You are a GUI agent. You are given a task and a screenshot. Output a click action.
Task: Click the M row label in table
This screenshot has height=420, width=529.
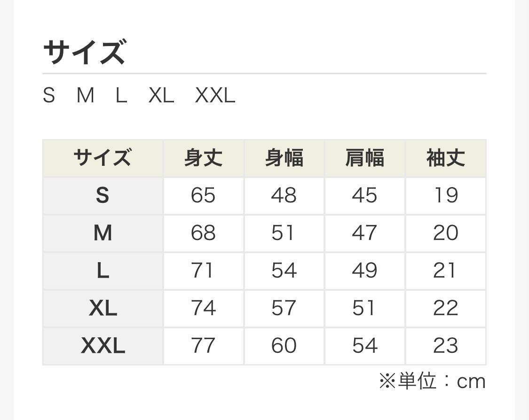pos(103,233)
